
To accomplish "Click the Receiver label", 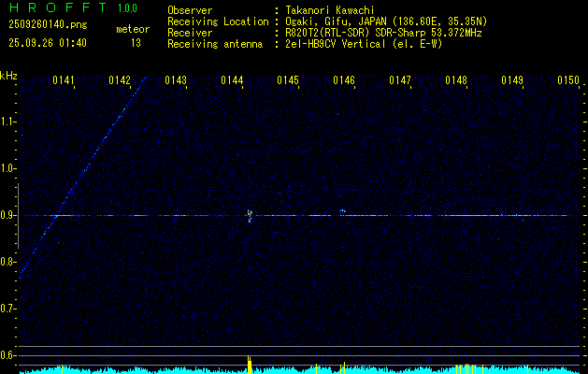I will (190, 33).
